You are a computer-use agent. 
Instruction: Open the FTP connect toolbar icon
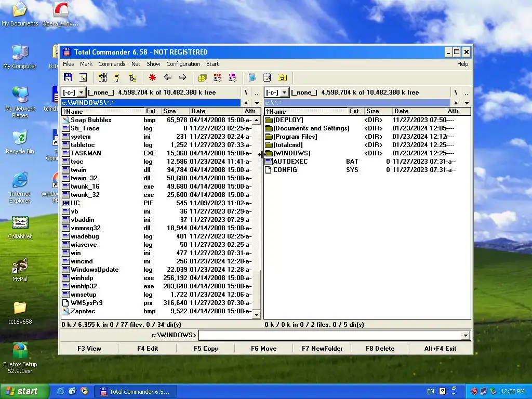(x=218, y=77)
